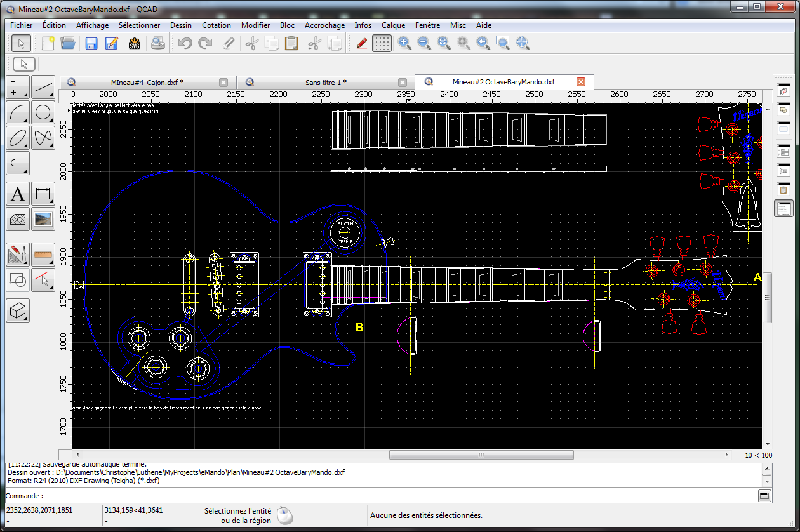Click the Print preview icon
Image resolution: width=800 pixels, height=532 pixels.
(158, 43)
